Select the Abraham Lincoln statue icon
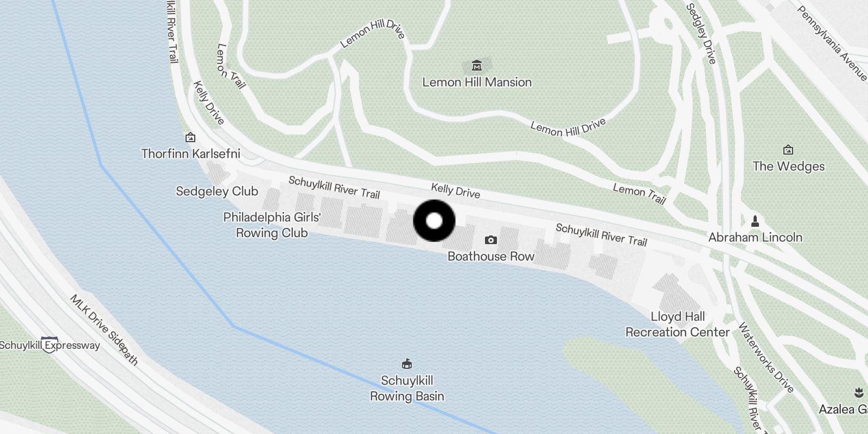The image size is (868, 434). pyautogui.click(x=755, y=221)
